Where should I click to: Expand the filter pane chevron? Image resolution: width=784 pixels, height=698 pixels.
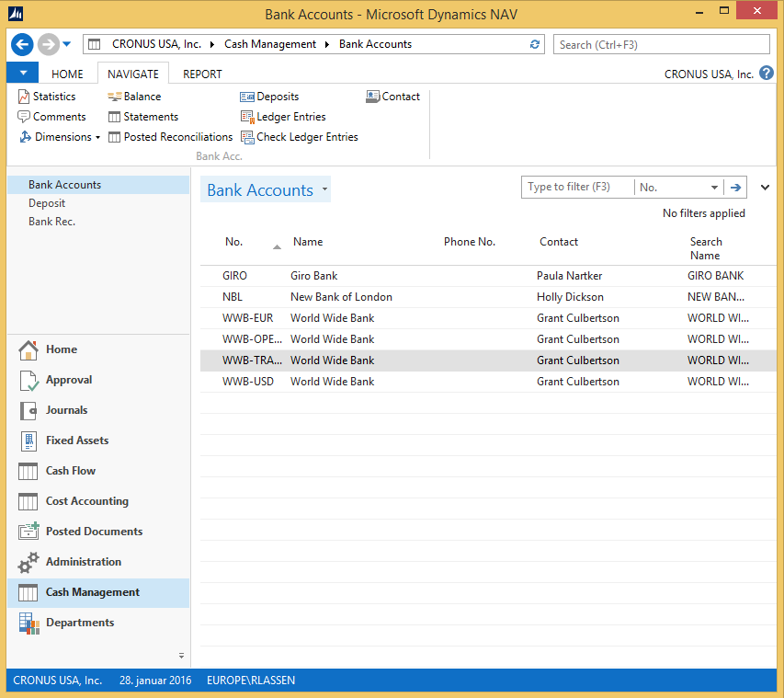(766, 188)
